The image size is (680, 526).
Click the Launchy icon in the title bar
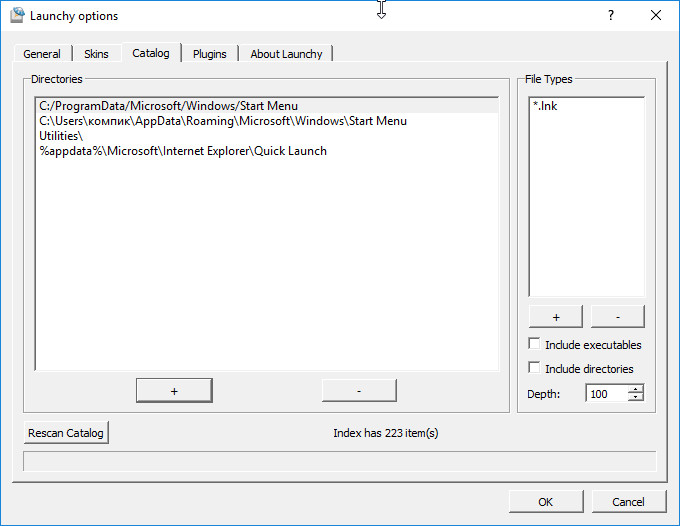tap(17, 16)
